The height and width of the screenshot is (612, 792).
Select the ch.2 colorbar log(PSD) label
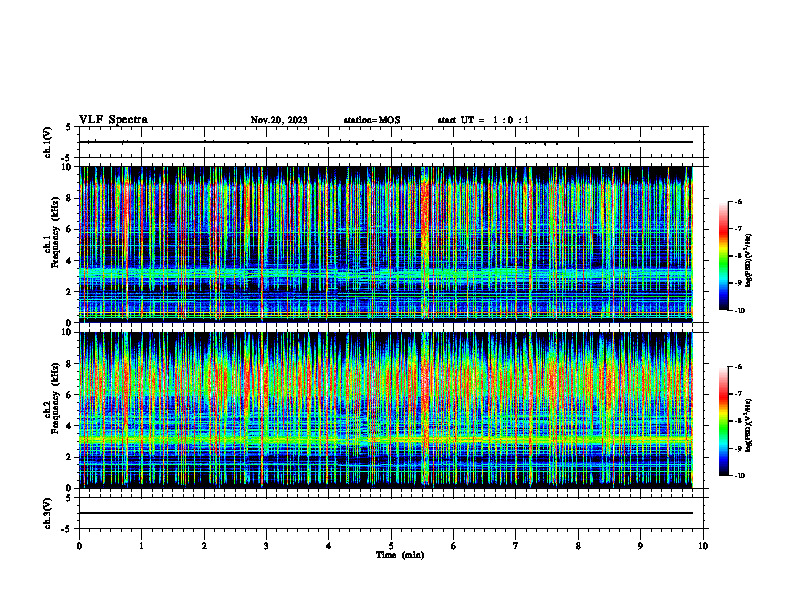pyautogui.click(x=749, y=425)
